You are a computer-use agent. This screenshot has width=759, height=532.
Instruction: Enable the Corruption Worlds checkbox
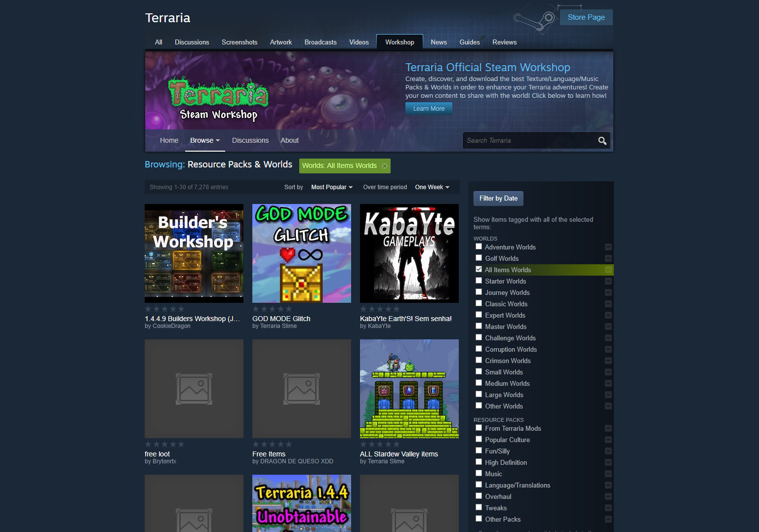coord(479,349)
